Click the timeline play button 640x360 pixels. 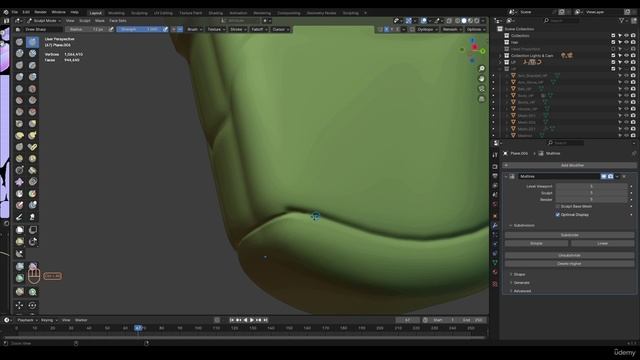(252, 320)
